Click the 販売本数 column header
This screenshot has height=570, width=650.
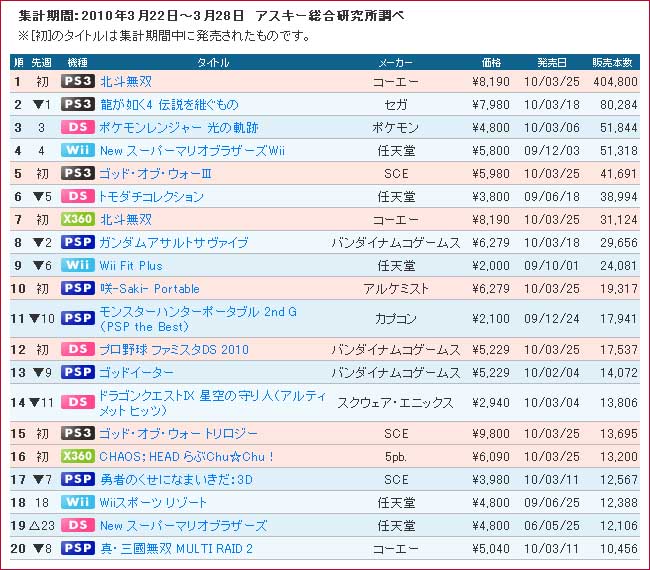pyautogui.click(x=612, y=63)
